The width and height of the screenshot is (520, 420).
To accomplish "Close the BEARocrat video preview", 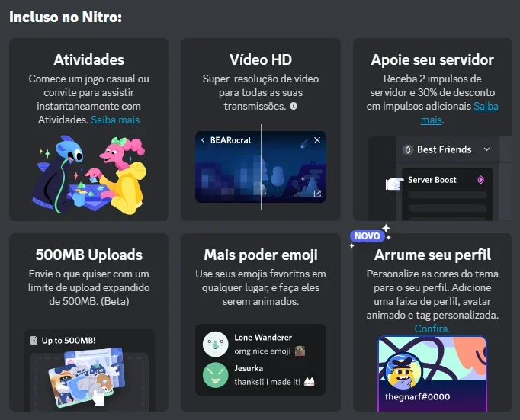I will click(x=317, y=140).
